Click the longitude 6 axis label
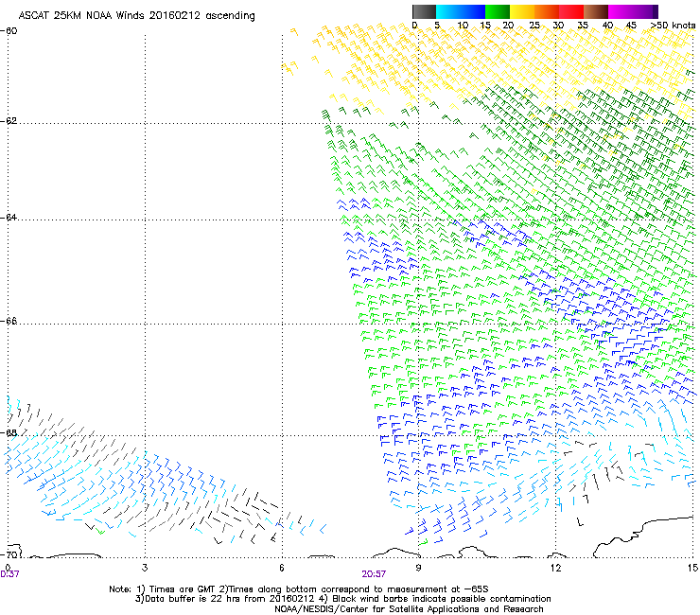Viewport: 700px width, 615px height. click(282, 568)
